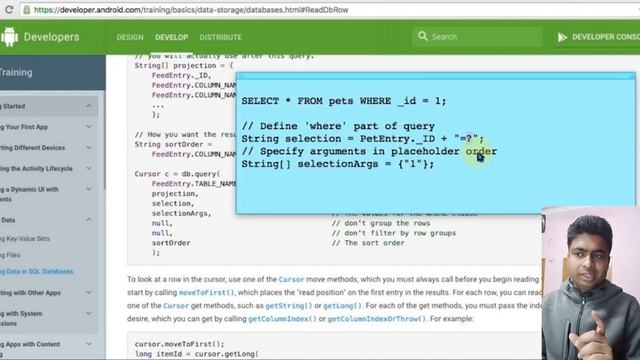The height and width of the screenshot is (360, 640).
Task: Open the Distribute tab
Action: [x=221, y=37]
